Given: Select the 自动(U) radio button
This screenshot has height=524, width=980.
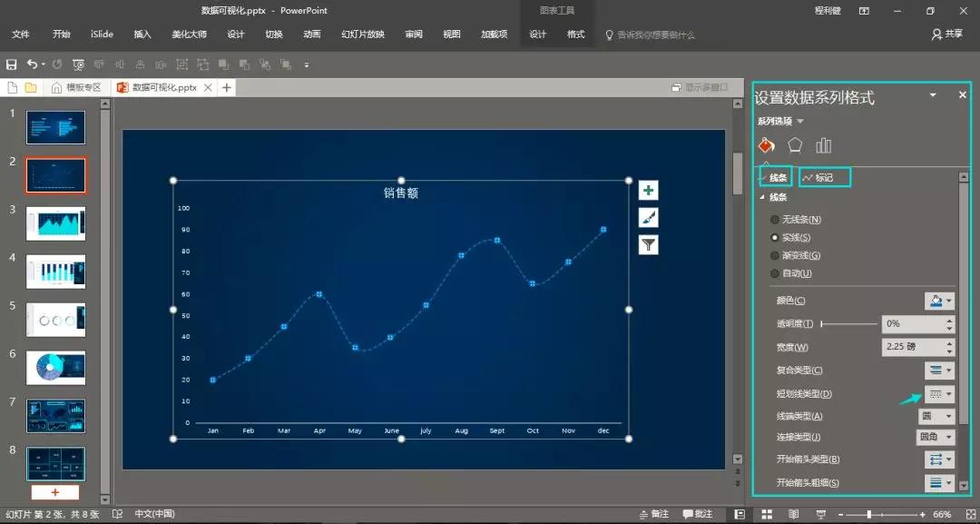Looking at the screenshot, I should click(x=775, y=273).
